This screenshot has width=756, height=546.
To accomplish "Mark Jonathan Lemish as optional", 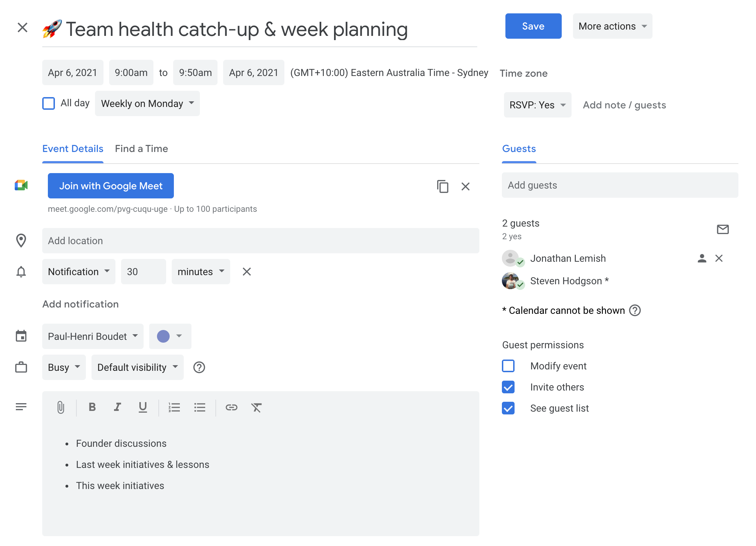I will click(702, 259).
